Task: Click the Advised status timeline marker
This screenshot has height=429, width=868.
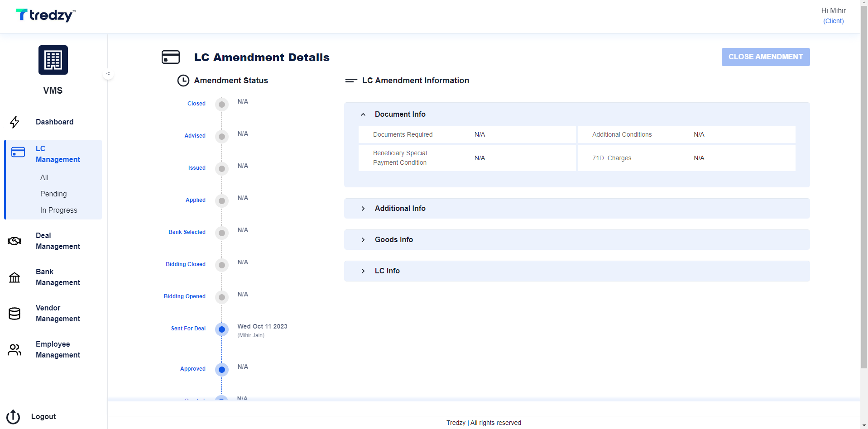Action: coord(222,137)
